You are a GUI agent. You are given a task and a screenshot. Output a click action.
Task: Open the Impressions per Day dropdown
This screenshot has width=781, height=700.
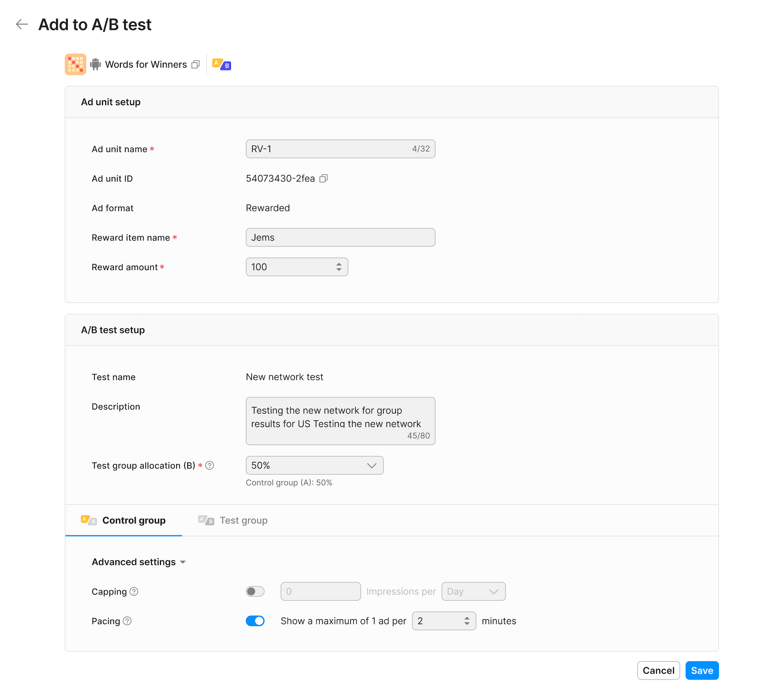[473, 592]
